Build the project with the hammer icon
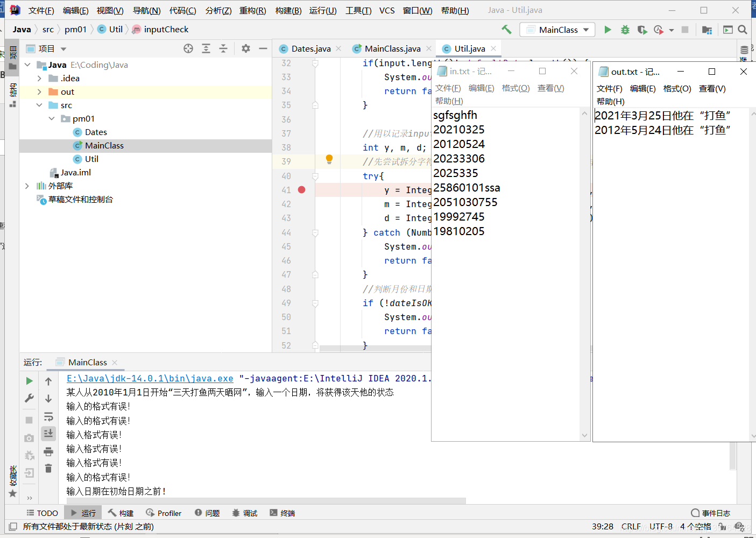The height and width of the screenshot is (538, 756). [x=506, y=30]
